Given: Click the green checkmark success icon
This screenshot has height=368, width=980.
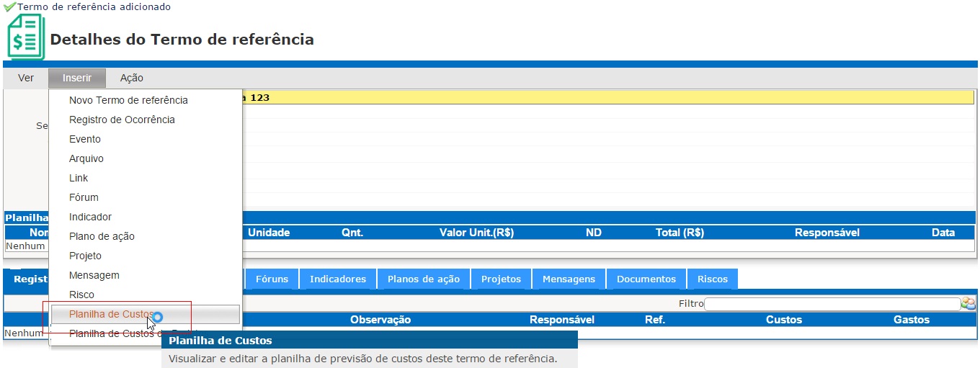Looking at the screenshot, I should (9, 6).
